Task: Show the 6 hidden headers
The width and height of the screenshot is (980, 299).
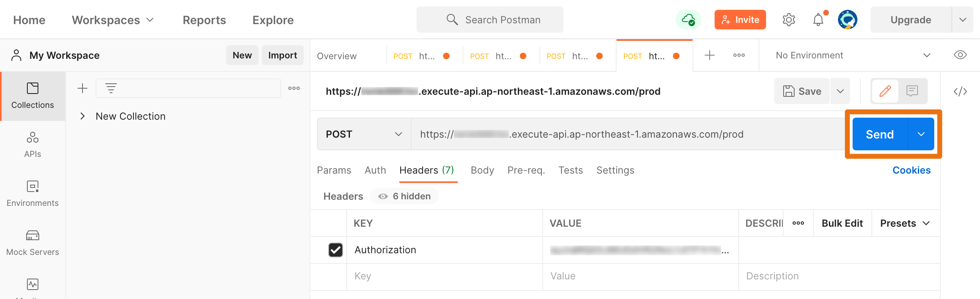Action: (404, 196)
